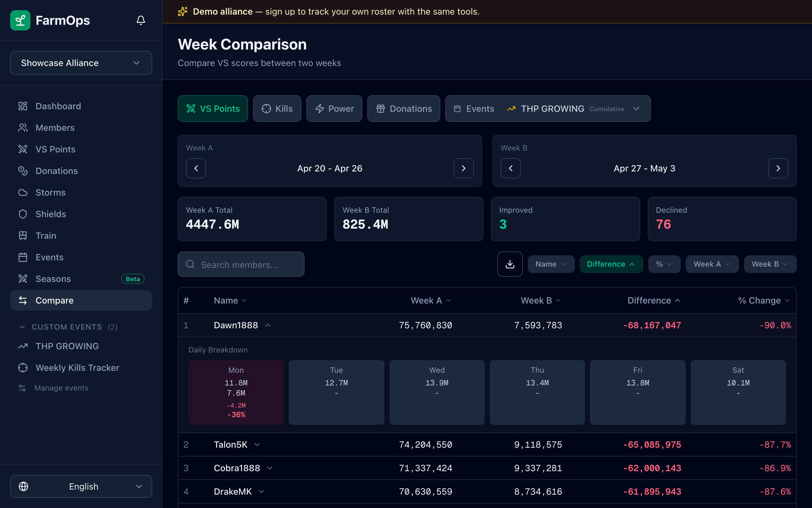Go to previous Week B range
The width and height of the screenshot is (812, 508).
[510, 168]
